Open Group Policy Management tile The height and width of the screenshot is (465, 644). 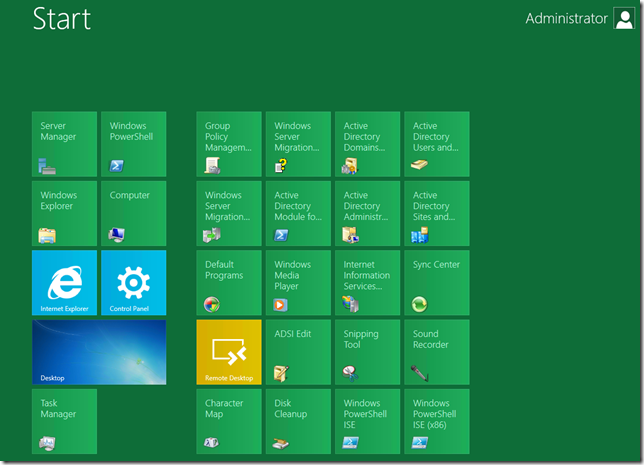pyautogui.click(x=229, y=144)
